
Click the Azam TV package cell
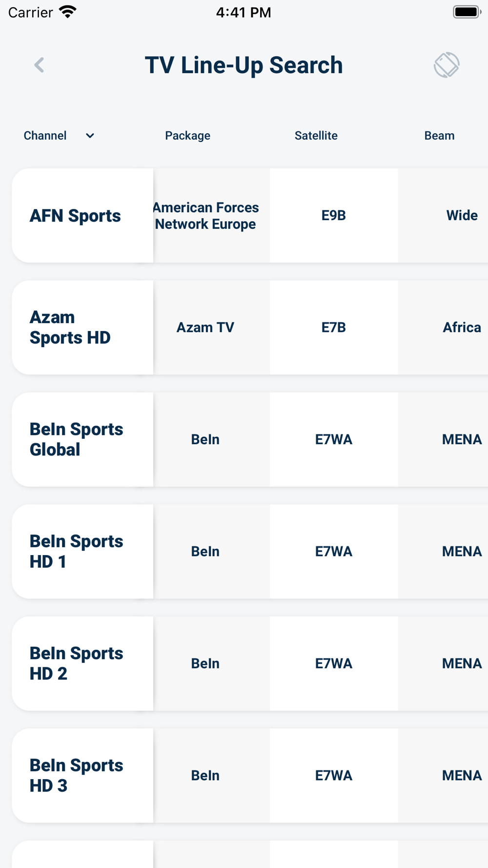click(x=211, y=328)
